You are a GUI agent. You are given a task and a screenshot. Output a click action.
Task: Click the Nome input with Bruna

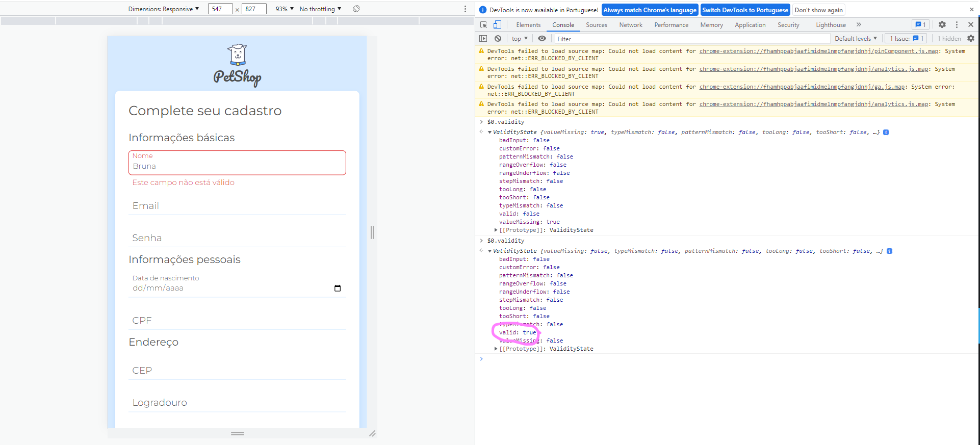(237, 163)
